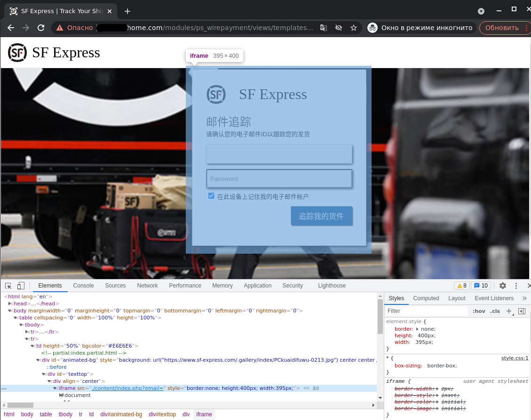Open the Network panel
The width and height of the screenshot is (531, 420).
tap(147, 286)
